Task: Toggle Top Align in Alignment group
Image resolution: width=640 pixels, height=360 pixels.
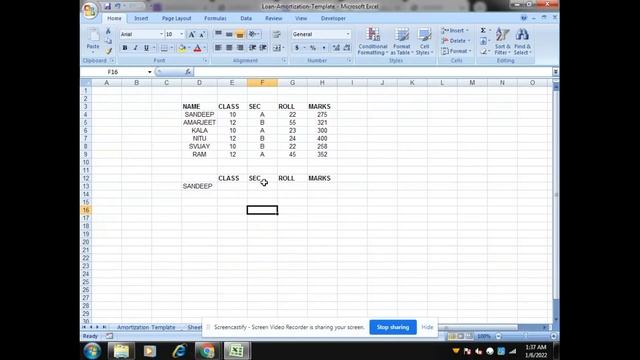Action: [218, 34]
